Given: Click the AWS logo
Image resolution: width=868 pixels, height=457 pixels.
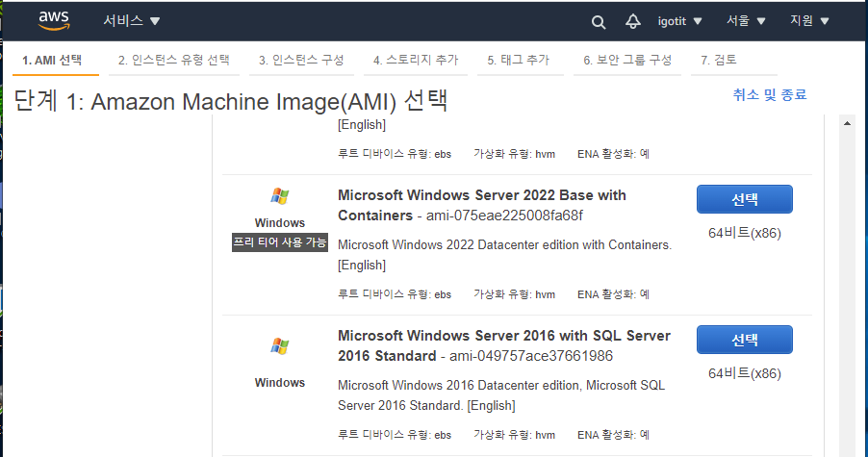Looking at the screenshot, I should click(54, 20).
